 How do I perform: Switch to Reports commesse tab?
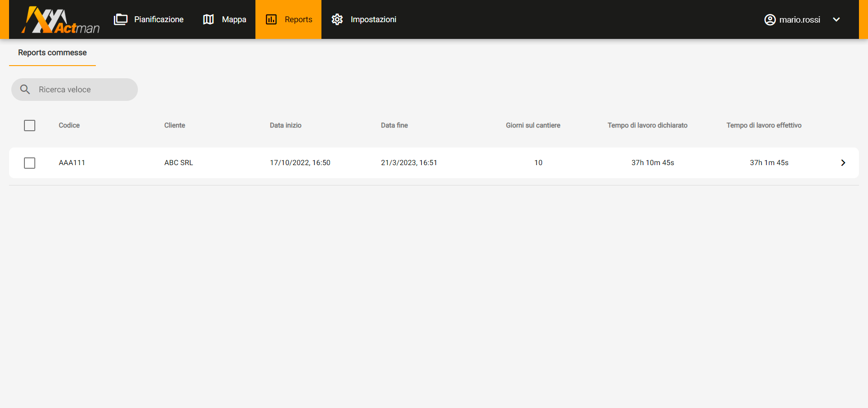coord(52,52)
